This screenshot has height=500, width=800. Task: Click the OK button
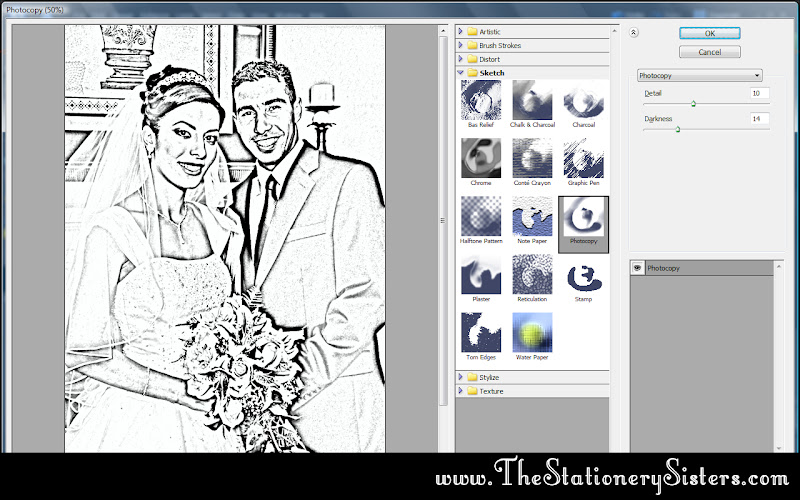710,33
